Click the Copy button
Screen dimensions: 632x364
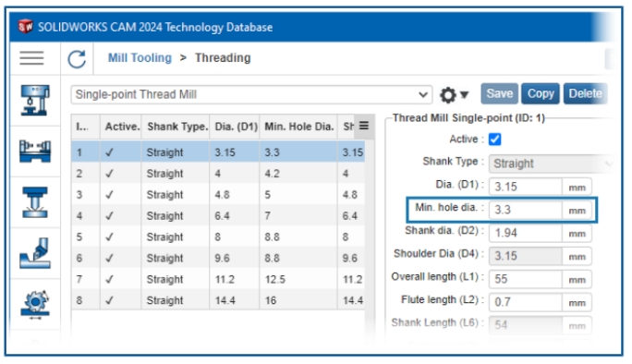pos(541,93)
